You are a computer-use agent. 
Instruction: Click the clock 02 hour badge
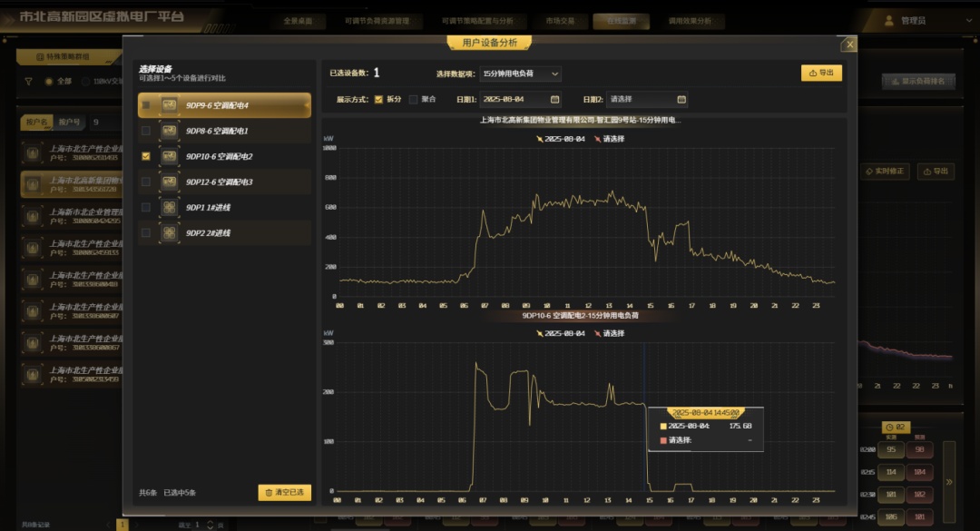click(896, 428)
